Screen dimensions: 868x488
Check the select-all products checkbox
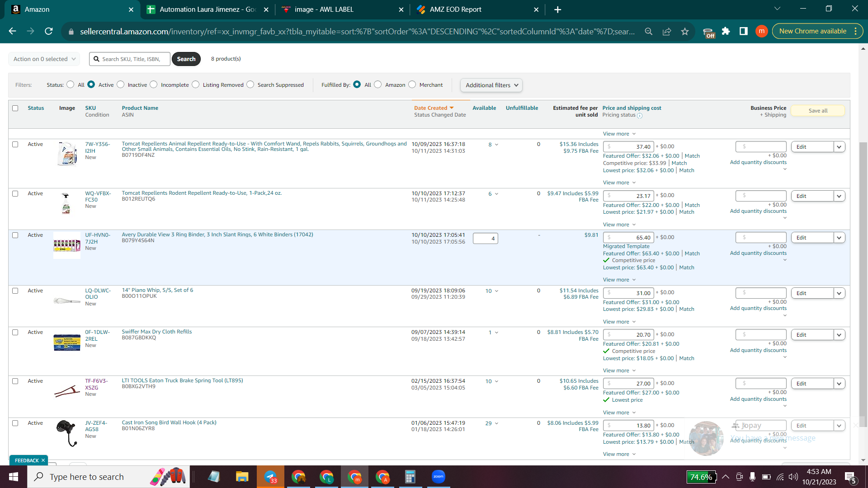pyautogui.click(x=15, y=108)
